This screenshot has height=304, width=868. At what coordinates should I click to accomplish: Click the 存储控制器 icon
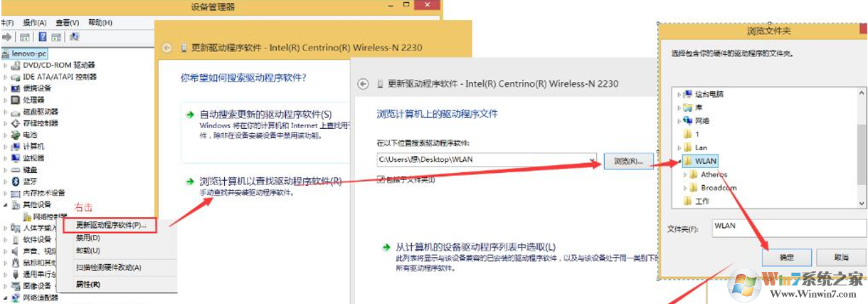[x=16, y=123]
